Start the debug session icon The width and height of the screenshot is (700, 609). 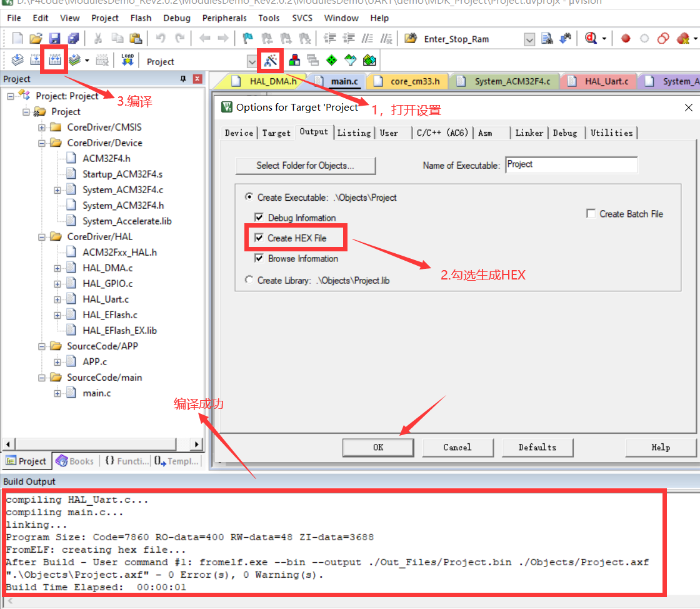coord(591,39)
